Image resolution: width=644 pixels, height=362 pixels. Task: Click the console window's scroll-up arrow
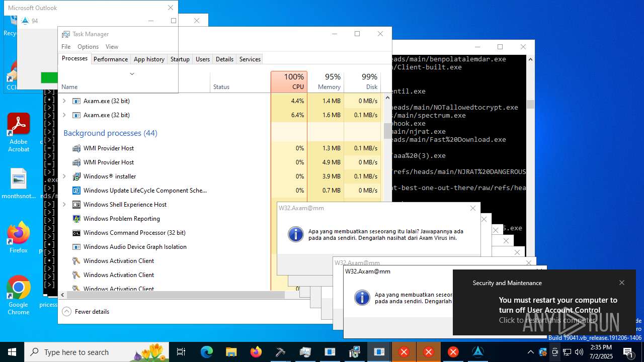click(530, 59)
